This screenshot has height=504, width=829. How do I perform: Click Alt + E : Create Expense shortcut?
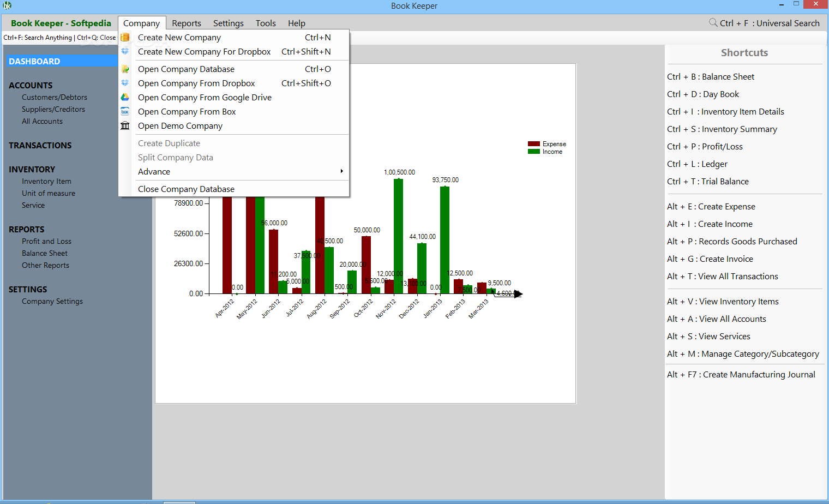tap(711, 207)
